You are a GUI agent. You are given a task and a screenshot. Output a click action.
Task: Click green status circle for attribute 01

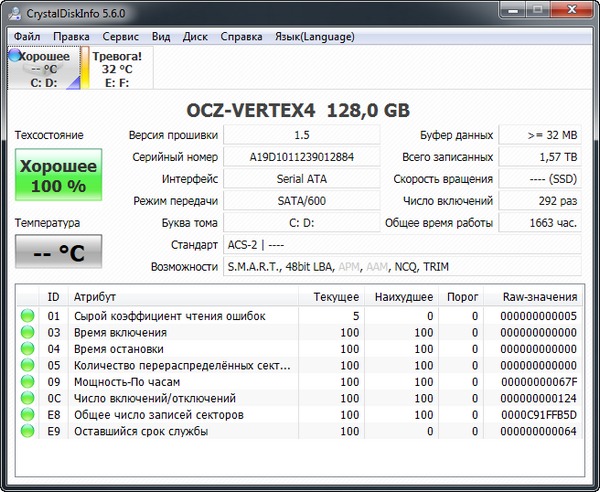[x=27, y=316]
